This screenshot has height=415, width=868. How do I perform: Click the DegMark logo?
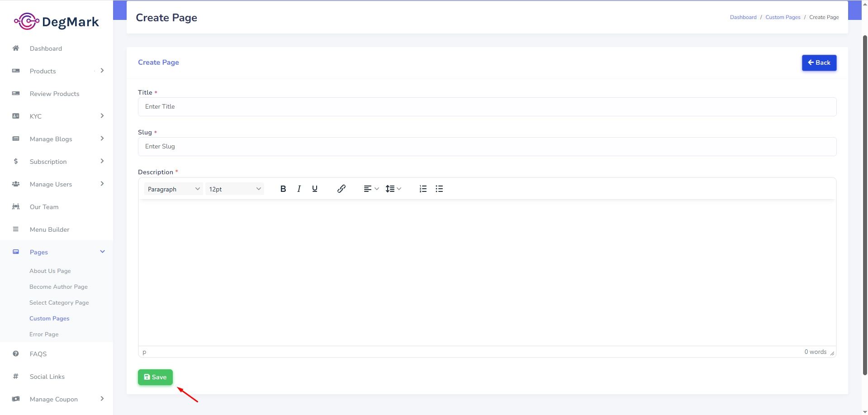(x=57, y=21)
